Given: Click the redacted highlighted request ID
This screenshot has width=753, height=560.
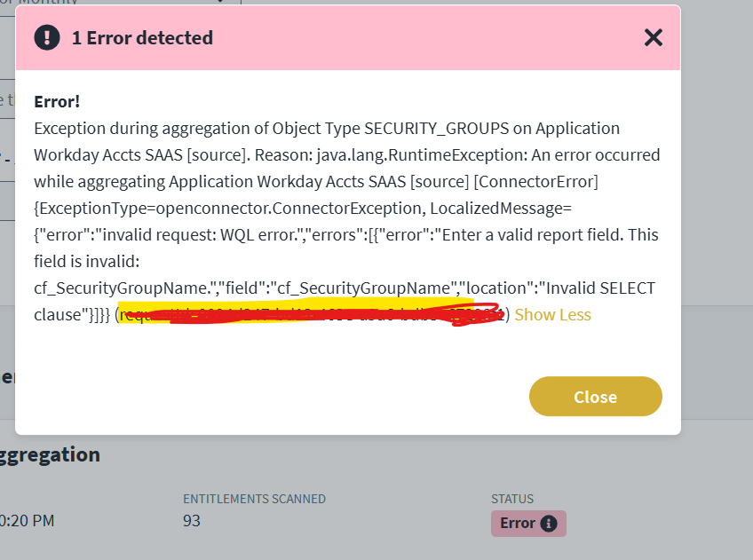Looking at the screenshot, I should 311,315.
